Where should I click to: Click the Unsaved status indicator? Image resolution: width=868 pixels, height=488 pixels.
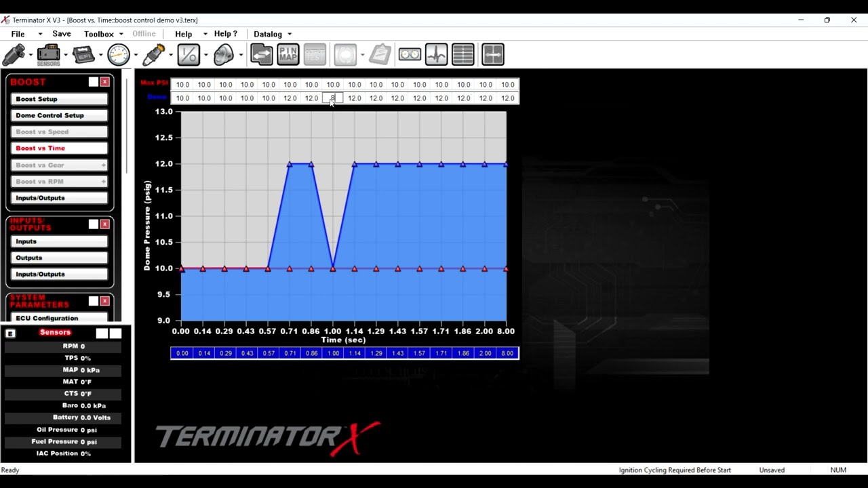(x=772, y=470)
